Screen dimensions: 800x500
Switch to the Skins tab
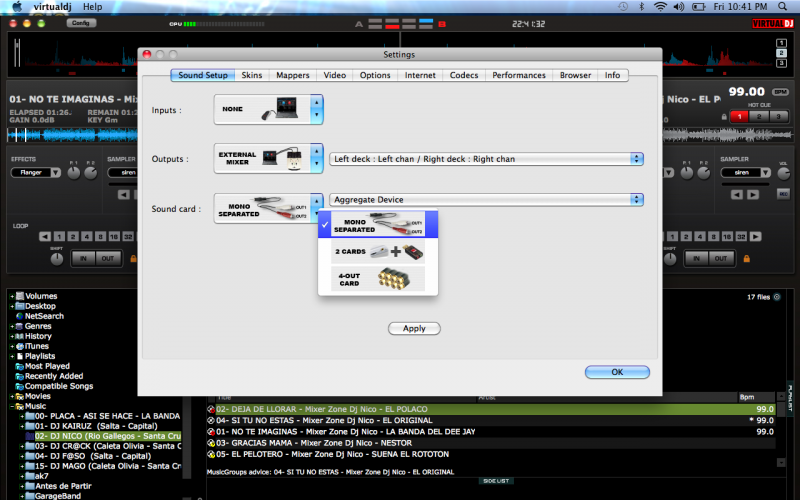(252, 75)
